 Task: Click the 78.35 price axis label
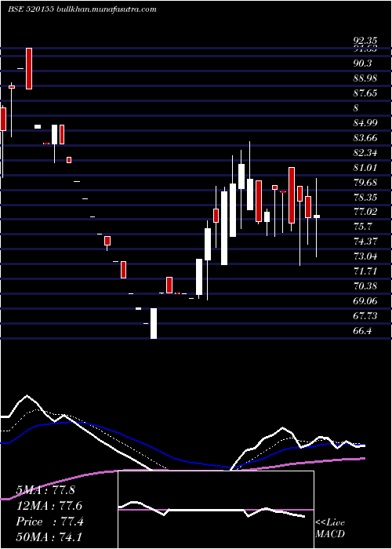pyautogui.click(x=365, y=197)
